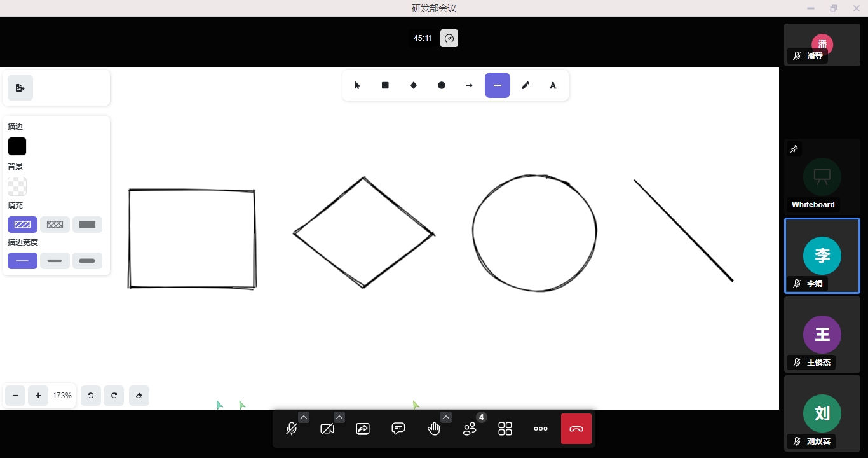This screenshot has height=458, width=868.
Task: Toggle the microphone mute button
Action: point(292,429)
